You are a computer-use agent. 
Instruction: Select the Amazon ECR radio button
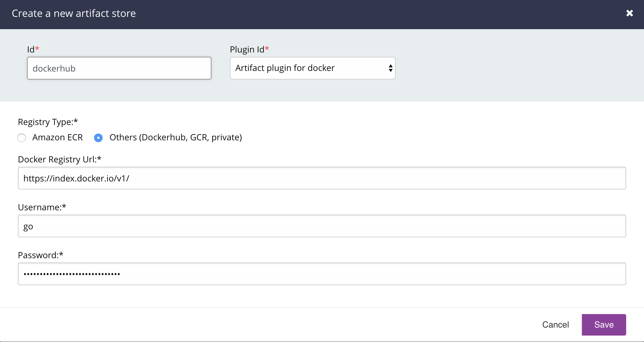pos(22,138)
